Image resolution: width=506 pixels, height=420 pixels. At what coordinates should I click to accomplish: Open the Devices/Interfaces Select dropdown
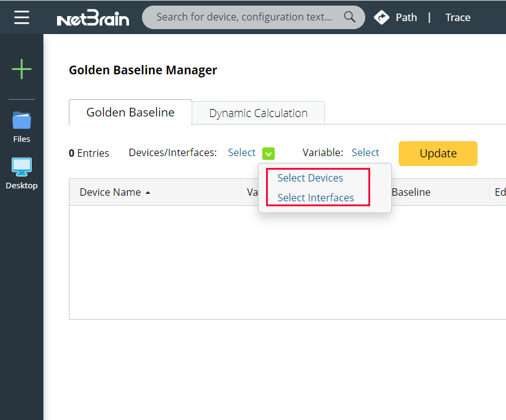(x=242, y=152)
